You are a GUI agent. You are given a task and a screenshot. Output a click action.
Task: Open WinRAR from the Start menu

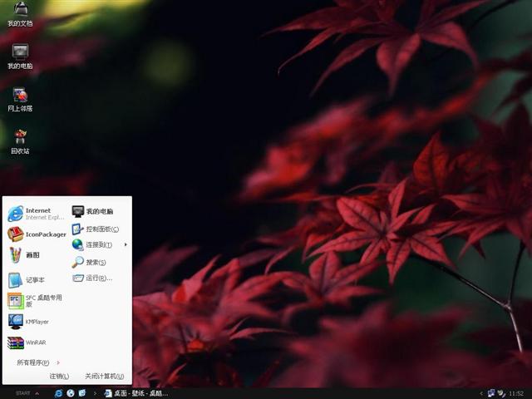point(33,342)
